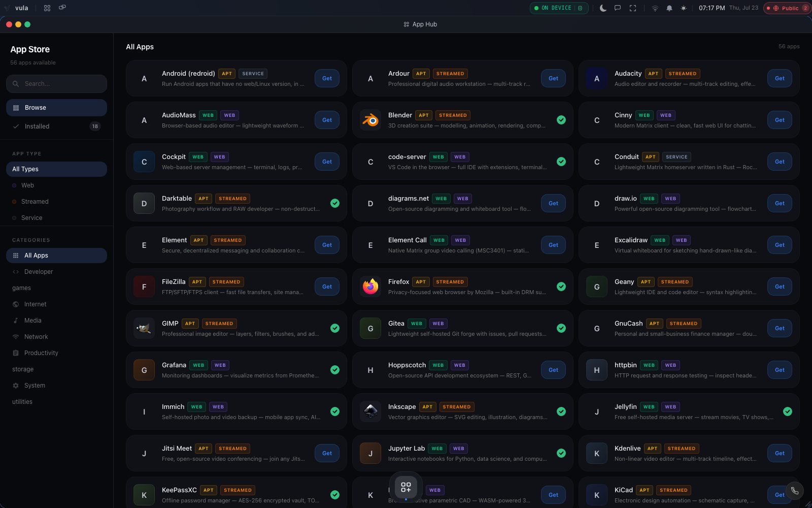Select the Darktable letter icon
This screenshot has height=508, width=812.
144,204
